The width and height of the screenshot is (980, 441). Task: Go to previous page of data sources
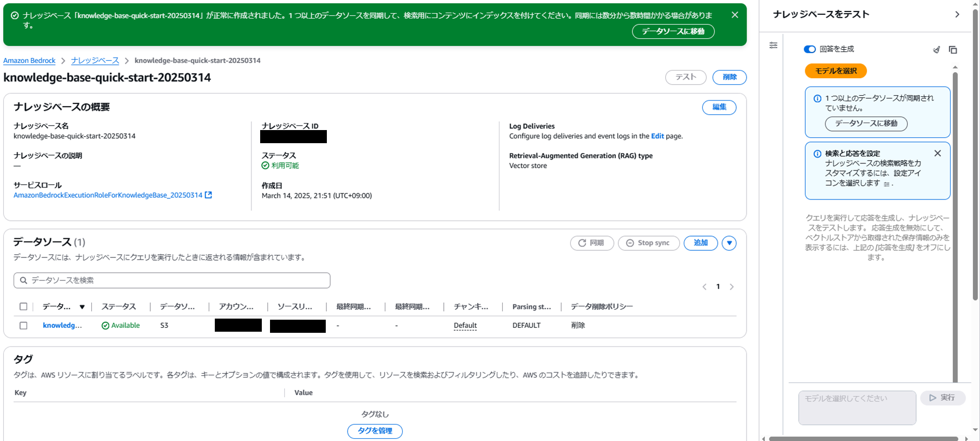pyautogui.click(x=705, y=287)
